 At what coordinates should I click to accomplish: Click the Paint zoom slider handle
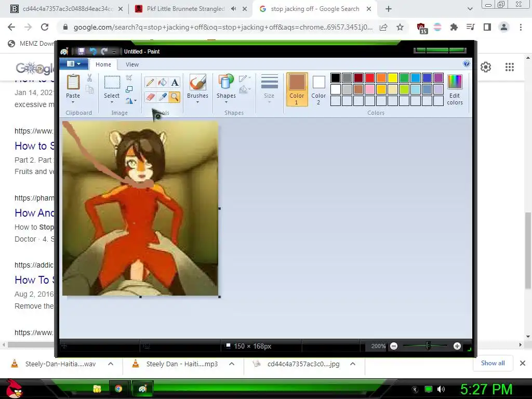click(428, 346)
